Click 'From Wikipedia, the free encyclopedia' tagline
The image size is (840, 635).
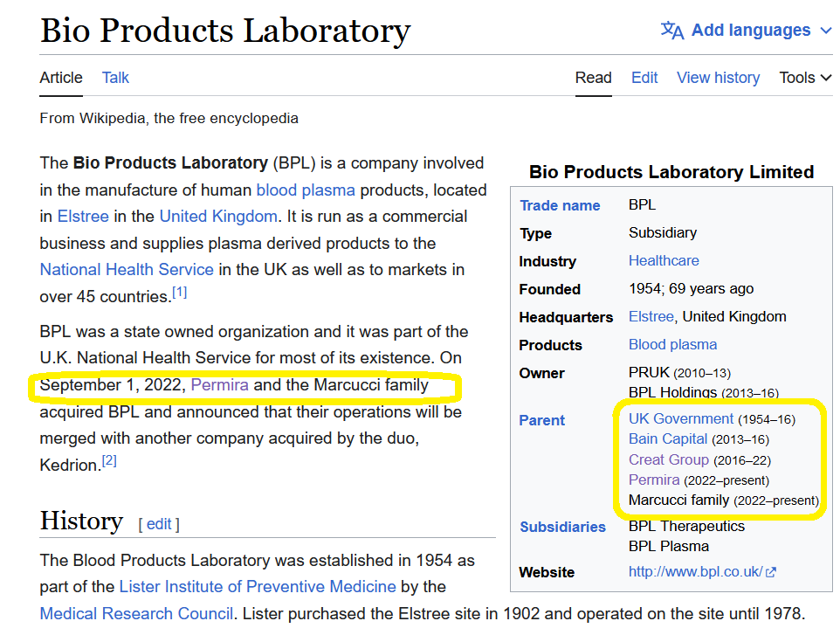point(169,119)
